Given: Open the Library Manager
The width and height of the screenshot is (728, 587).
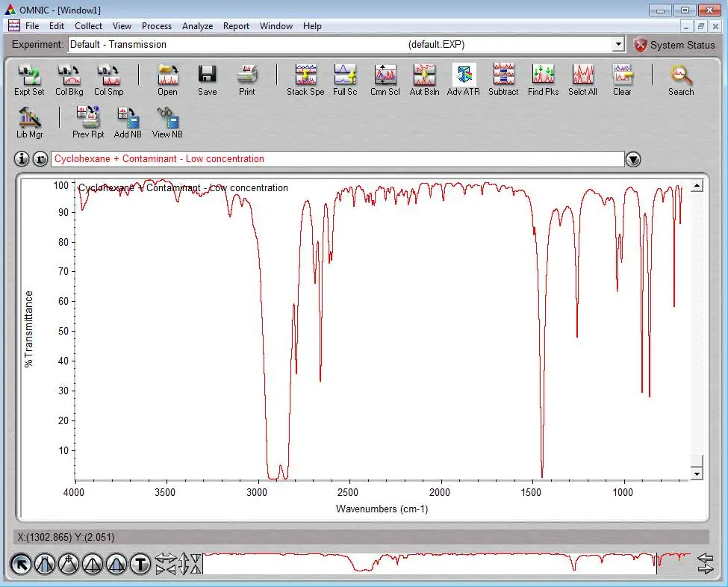Looking at the screenshot, I should pos(29,122).
